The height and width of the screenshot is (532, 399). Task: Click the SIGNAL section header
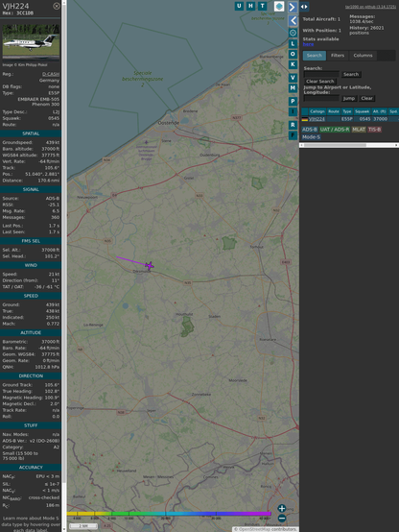tap(31, 189)
